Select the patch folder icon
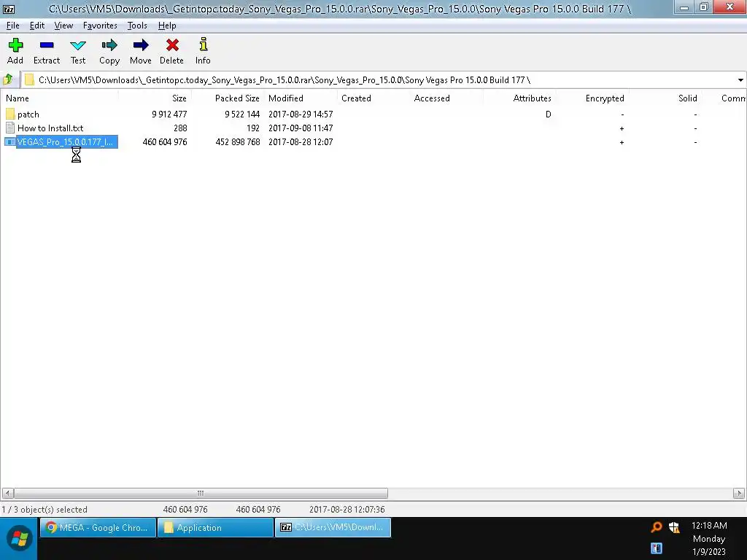The width and height of the screenshot is (747, 560). [10, 114]
